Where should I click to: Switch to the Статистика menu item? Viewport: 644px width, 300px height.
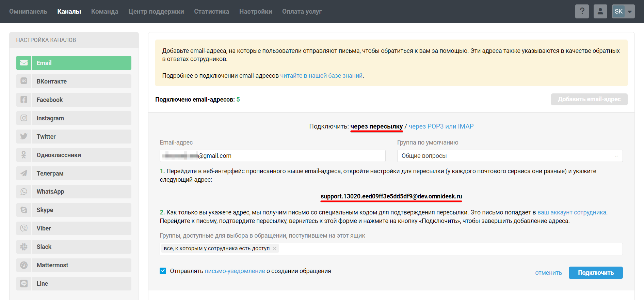click(211, 12)
